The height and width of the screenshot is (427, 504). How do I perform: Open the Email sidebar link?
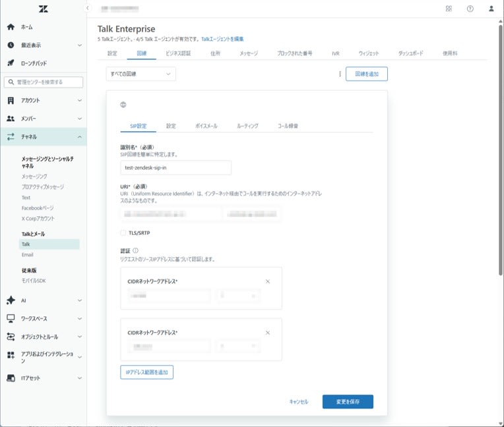pos(27,254)
